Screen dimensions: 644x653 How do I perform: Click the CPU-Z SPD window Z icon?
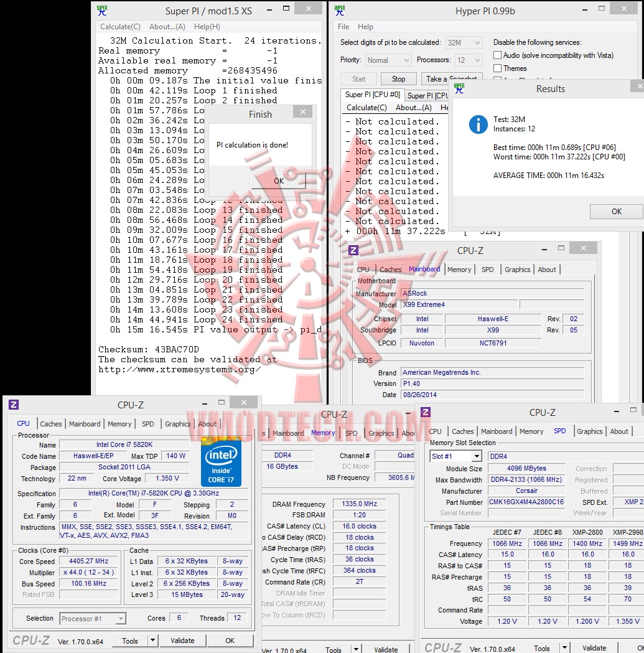click(x=426, y=412)
